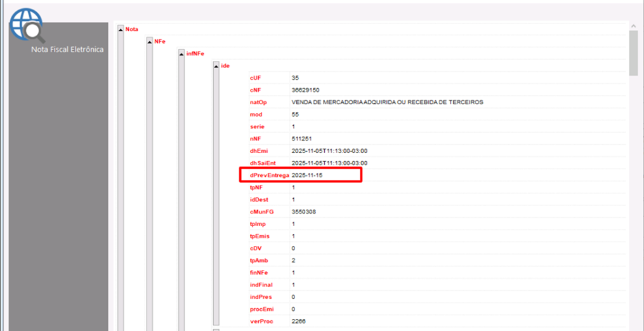Click the scrollbar up arrow
Screen dimensions: 644x331
[x=633, y=25]
